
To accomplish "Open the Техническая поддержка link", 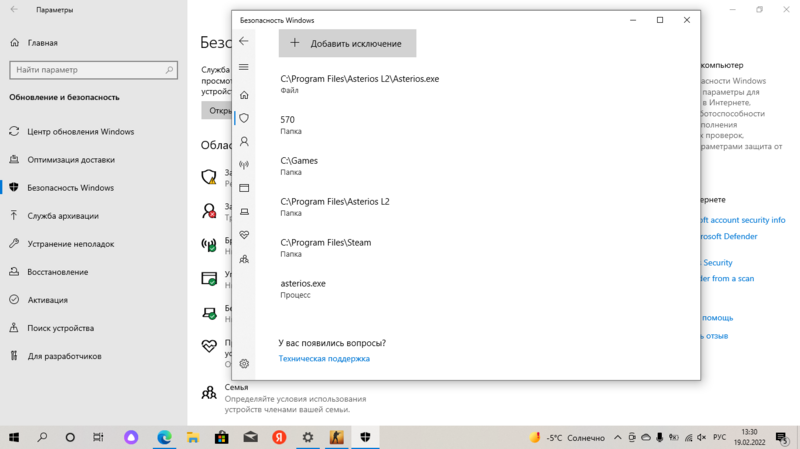I will [x=324, y=359].
